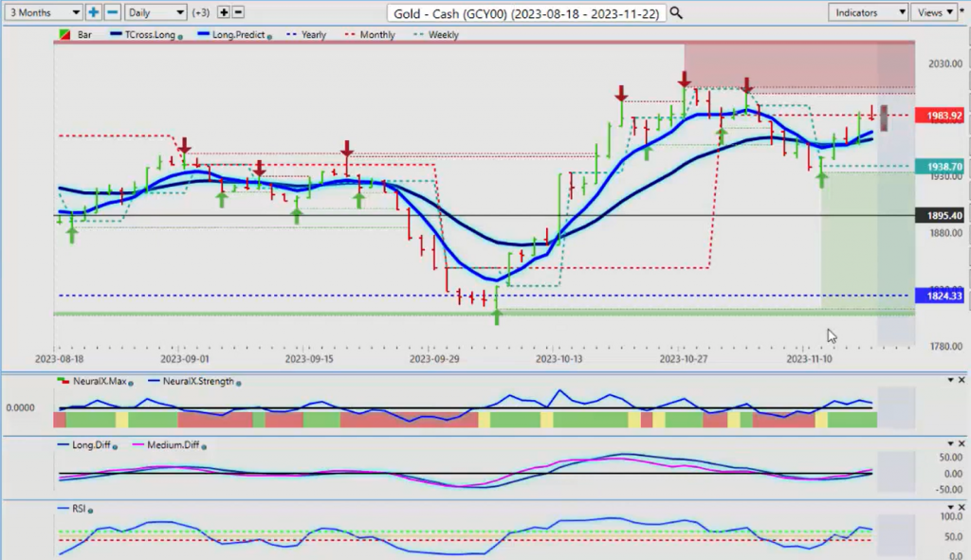Close the Long.Diff indicator panel
This screenshot has height=560, width=971.
[x=962, y=443]
